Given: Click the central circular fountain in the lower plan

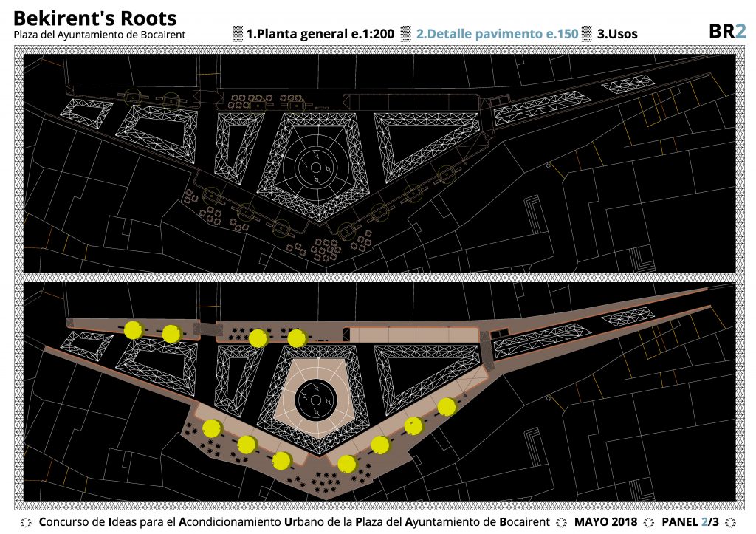Looking at the screenshot, I should click(x=316, y=400).
